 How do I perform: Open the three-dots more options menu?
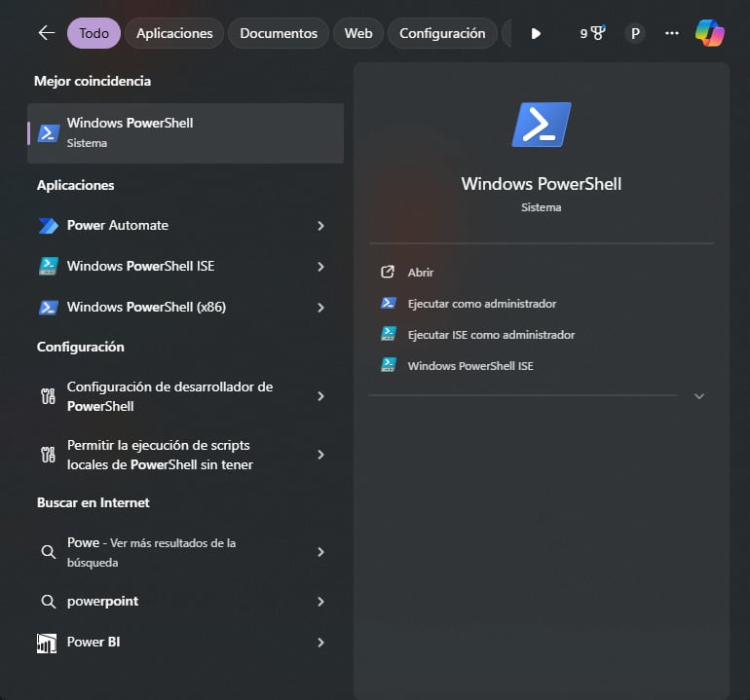click(x=671, y=33)
